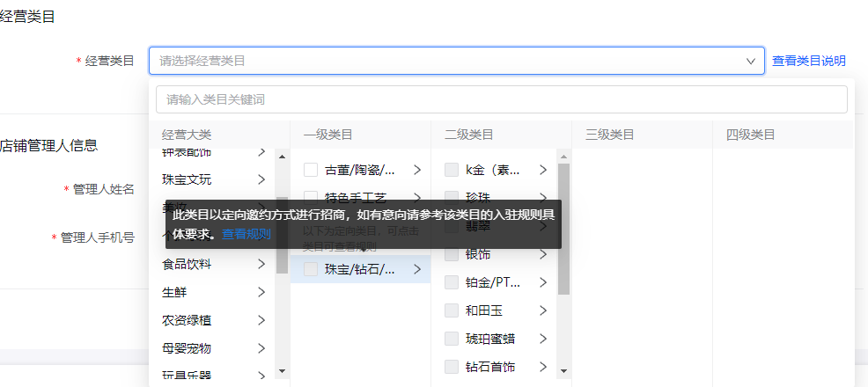Image resolution: width=868 pixels, height=387 pixels.
Task: Select the 食品饮料 category
Action: tap(187, 264)
